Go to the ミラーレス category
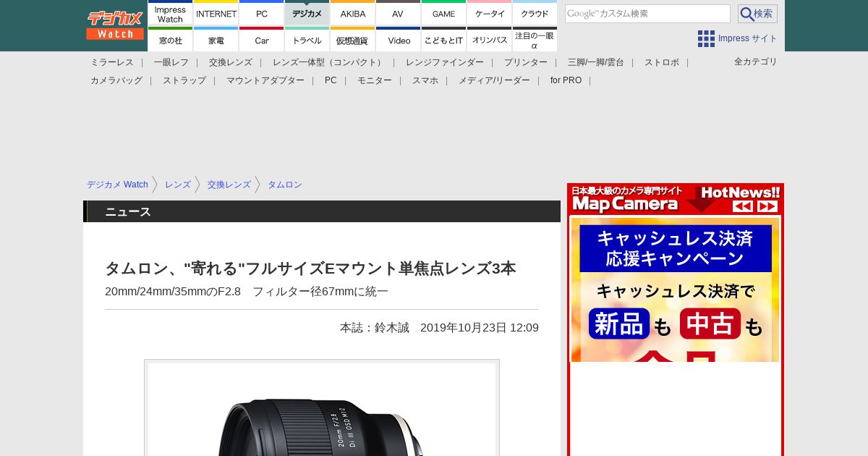Image resolution: width=868 pixels, height=456 pixels. pos(112,62)
